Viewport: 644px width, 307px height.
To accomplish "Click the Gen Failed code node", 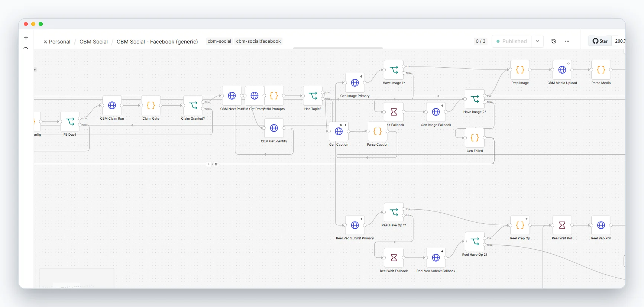I will 475,138.
